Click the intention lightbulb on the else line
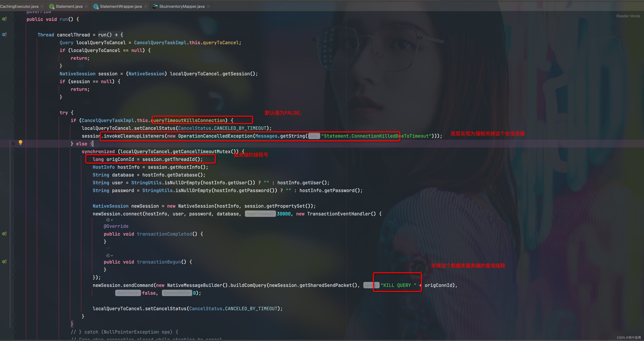This screenshot has width=644, height=341. 21,142
